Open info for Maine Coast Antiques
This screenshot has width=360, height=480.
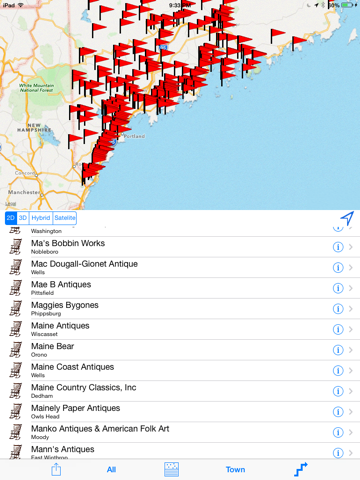338,371
